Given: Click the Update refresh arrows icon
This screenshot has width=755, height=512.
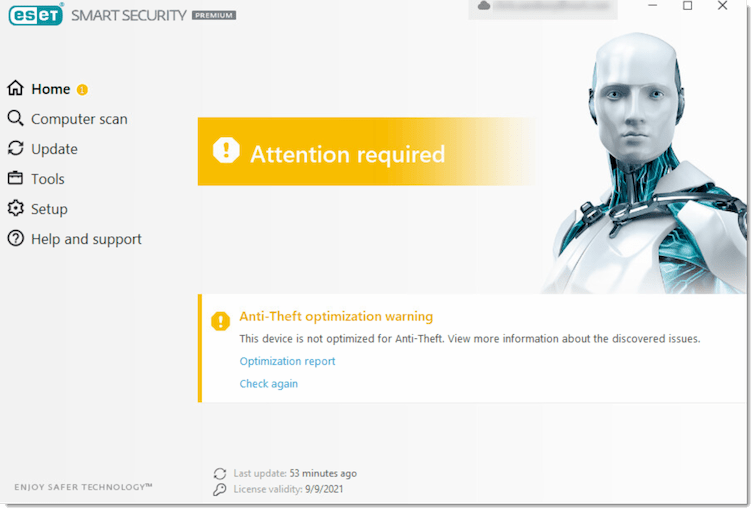Looking at the screenshot, I should tap(15, 149).
